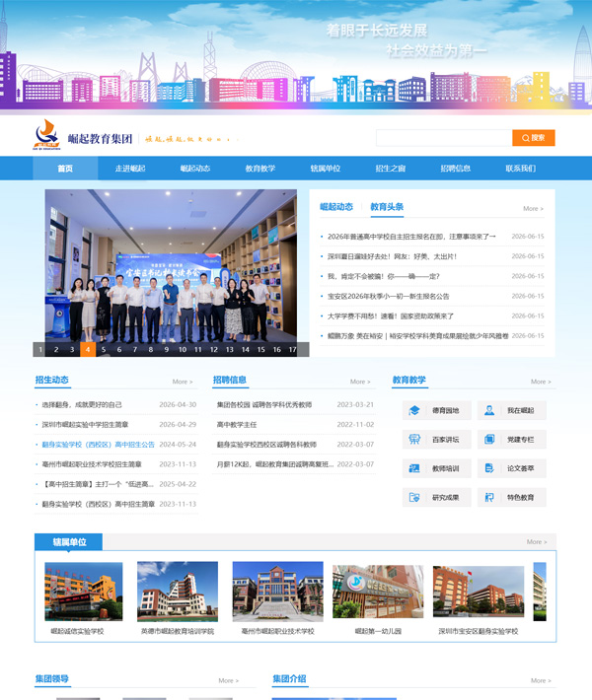
Task: Select the highlighted slide 4 indicator
Action: tap(88, 350)
